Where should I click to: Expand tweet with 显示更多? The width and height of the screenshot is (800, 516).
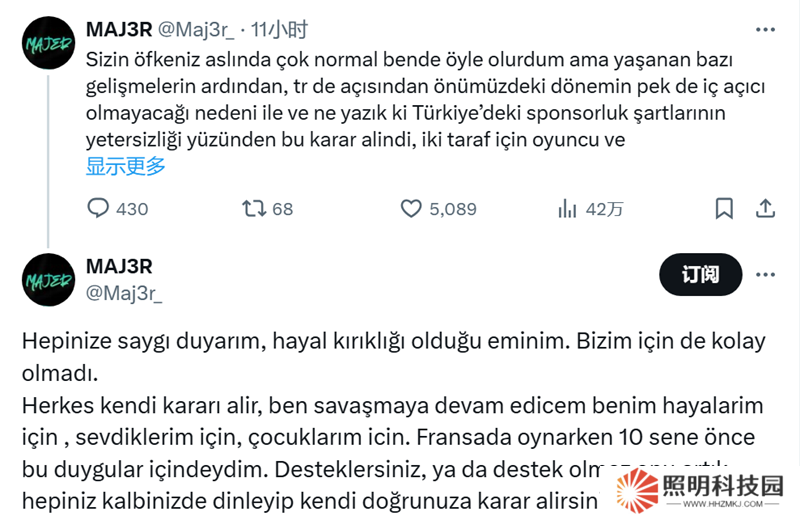pyautogui.click(x=126, y=166)
